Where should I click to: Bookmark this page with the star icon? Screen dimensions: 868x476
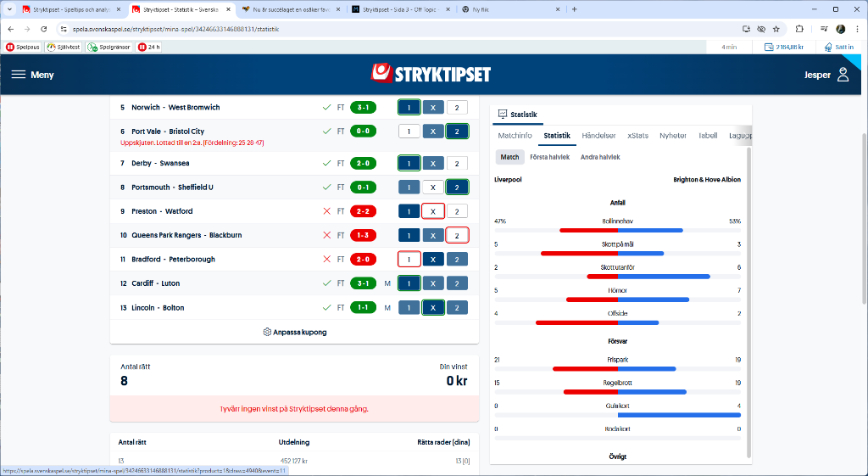click(776, 29)
